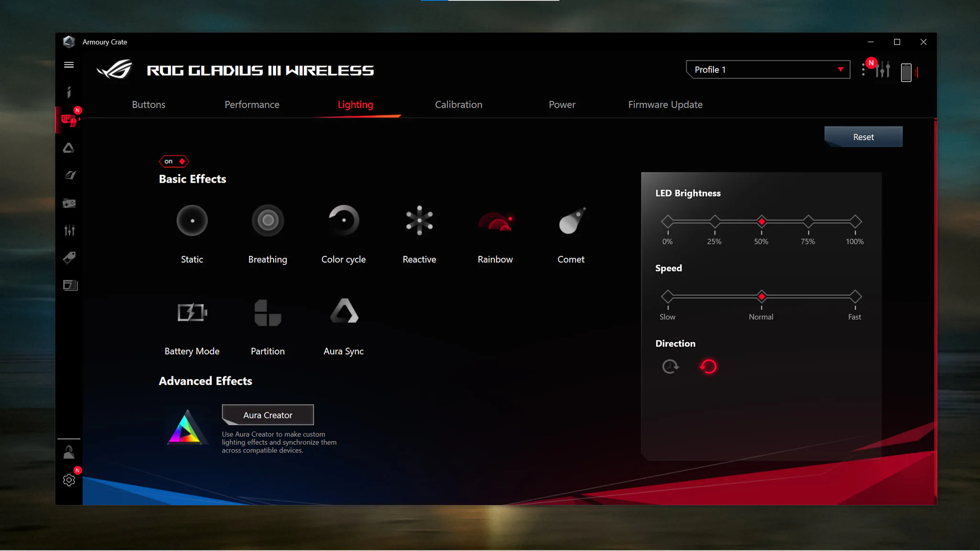Set LED brightness to 25%

[714, 221]
